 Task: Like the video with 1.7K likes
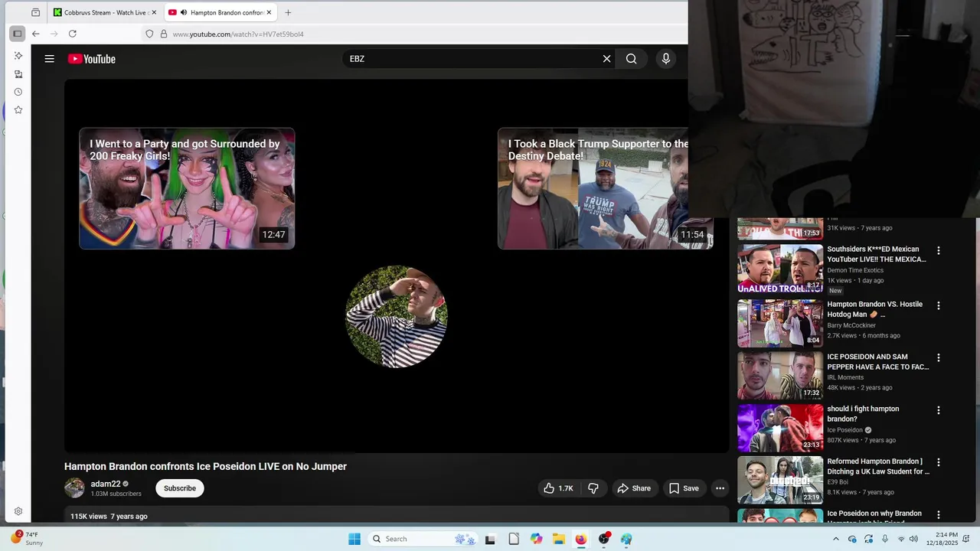558,488
